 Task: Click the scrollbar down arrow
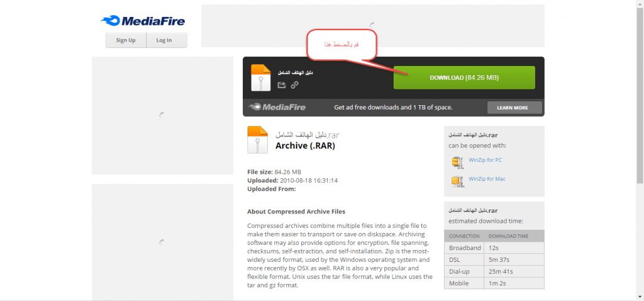coord(640,297)
